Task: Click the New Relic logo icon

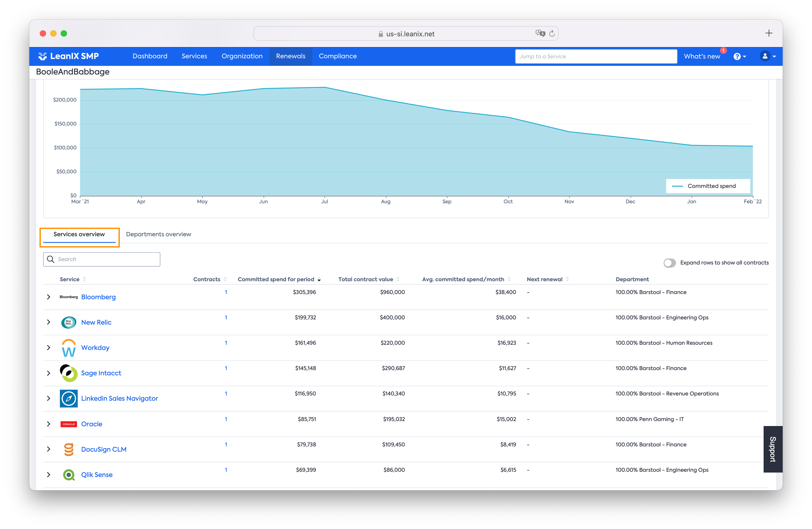Action: click(69, 322)
